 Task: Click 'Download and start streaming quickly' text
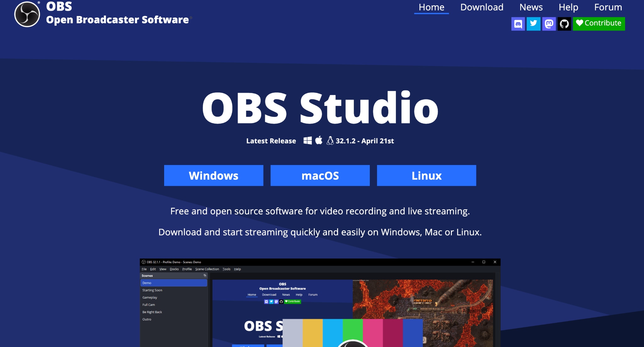click(x=320, y=232)
